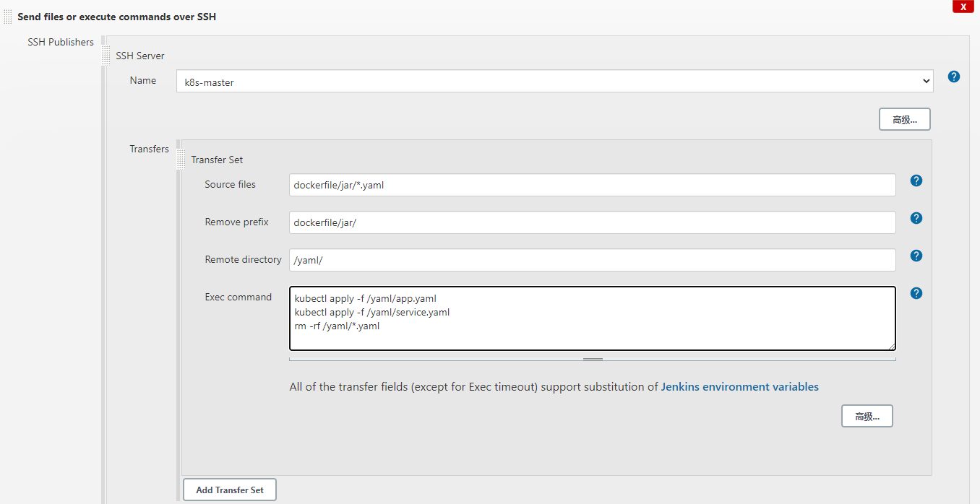
Task: Click the Add Transfer Set button
Action: coord(230,490)
